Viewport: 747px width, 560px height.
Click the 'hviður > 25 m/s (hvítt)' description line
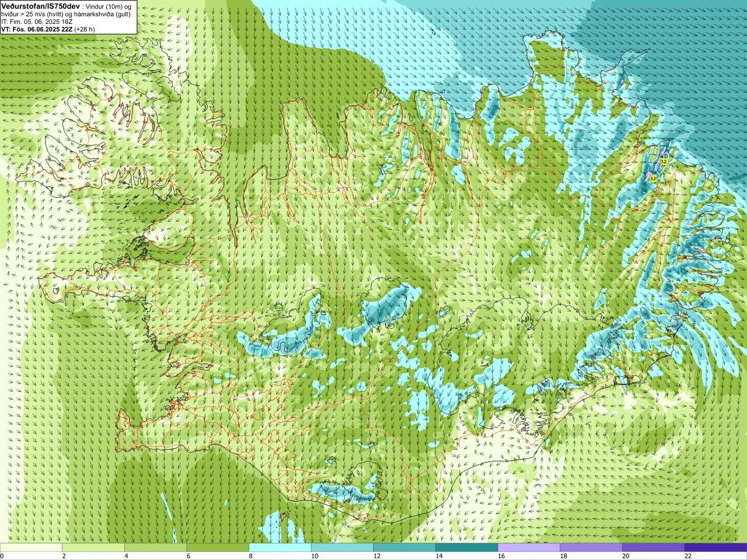pos(66,14)
